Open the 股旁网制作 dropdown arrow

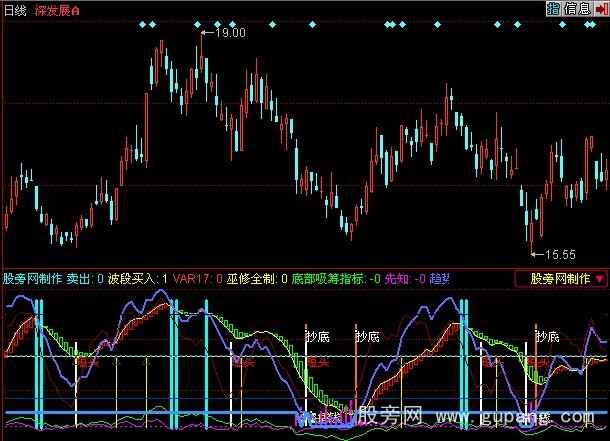point(599,279)
